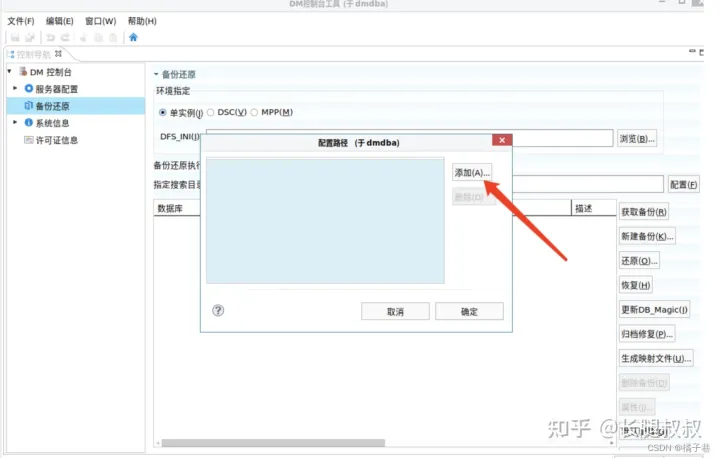
Task: Click the 新建备份(K)... button
Action: tap(647, 236)
